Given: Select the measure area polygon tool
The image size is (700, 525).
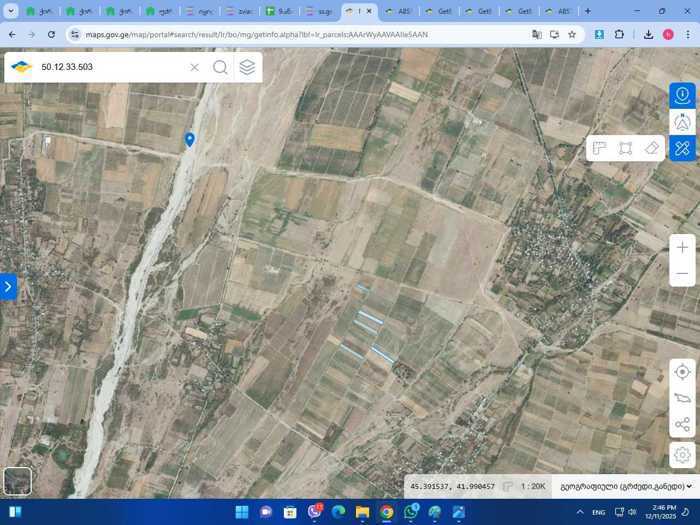Looking at the screenshot, I should 625,148.
